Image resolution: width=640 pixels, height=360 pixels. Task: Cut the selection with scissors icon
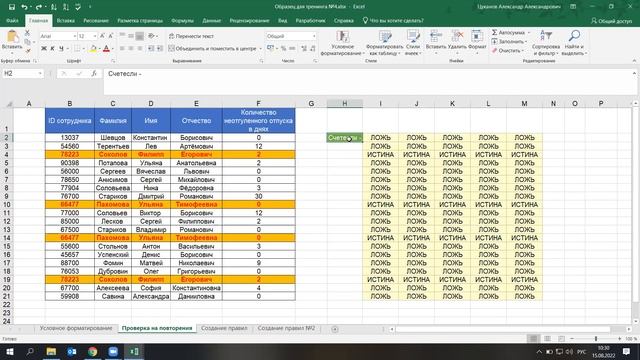(x=27, y=33)
